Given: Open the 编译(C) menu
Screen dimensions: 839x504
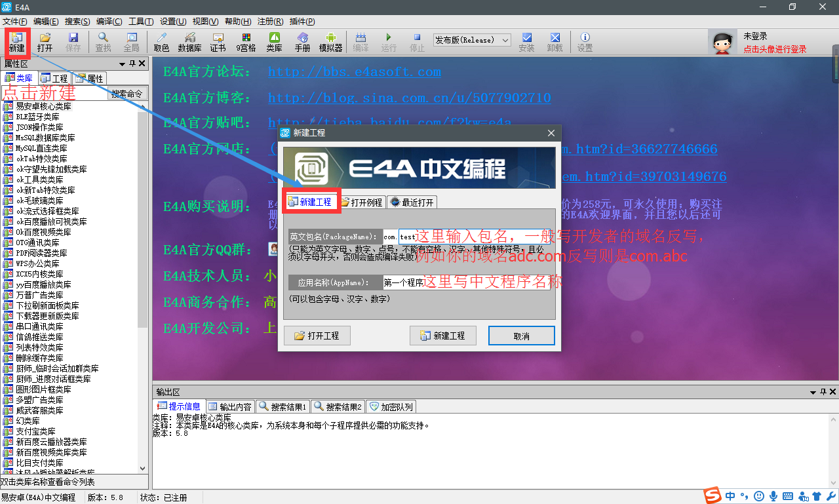Looking at the screenshot, I should 109,22.
